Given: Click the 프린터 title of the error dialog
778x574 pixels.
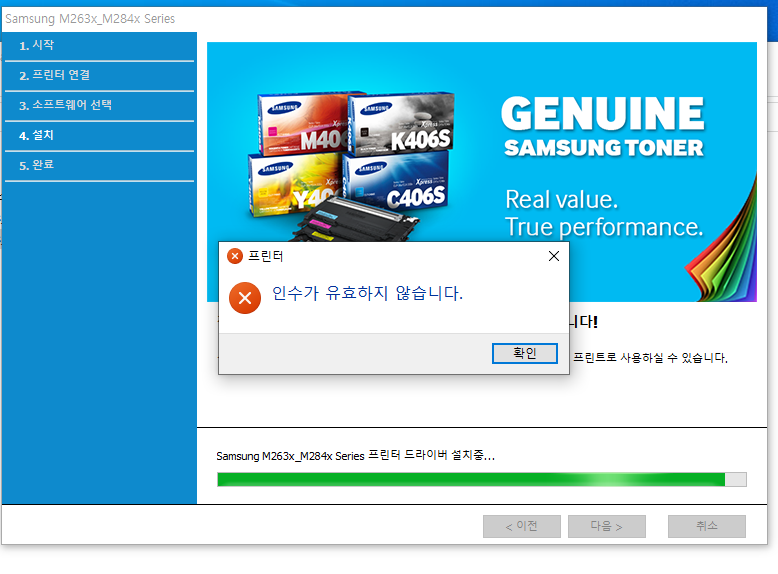Looking at the screenshot, I should pos(265,256).
